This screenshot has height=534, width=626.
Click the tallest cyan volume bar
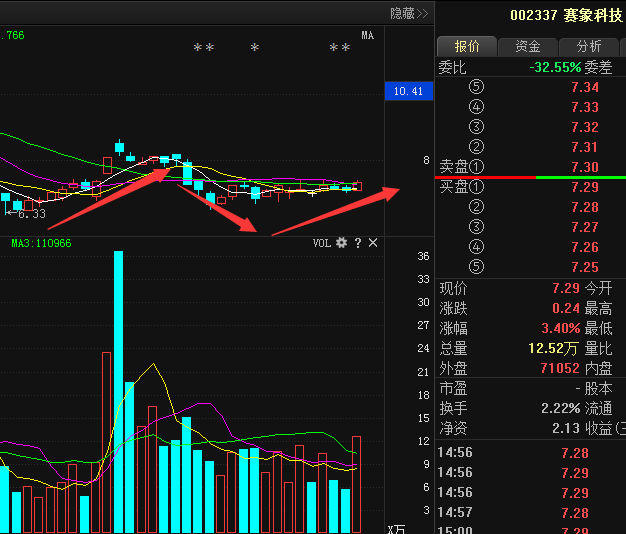(x=119, y=392)
